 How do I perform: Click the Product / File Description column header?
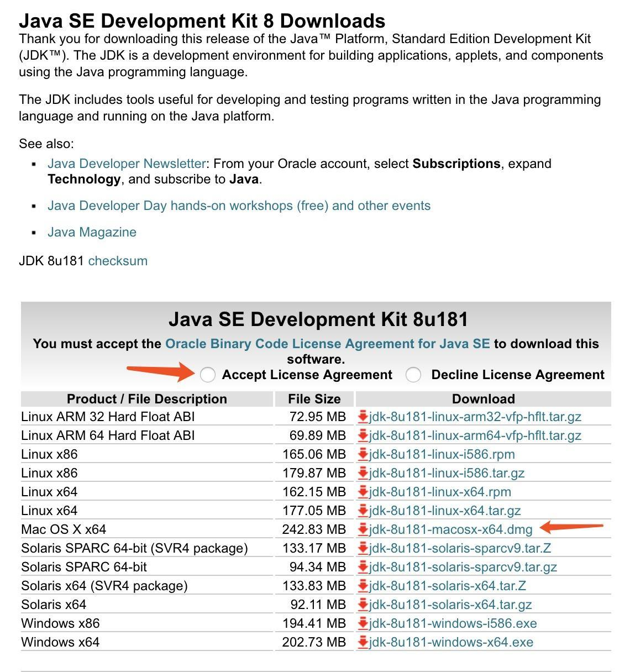pos(147,399)
